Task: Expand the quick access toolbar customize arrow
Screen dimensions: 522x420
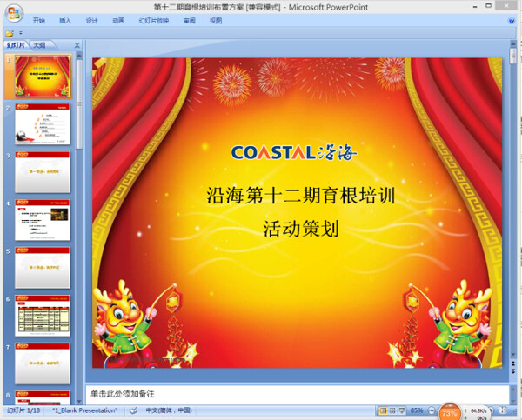Action: 21,33
